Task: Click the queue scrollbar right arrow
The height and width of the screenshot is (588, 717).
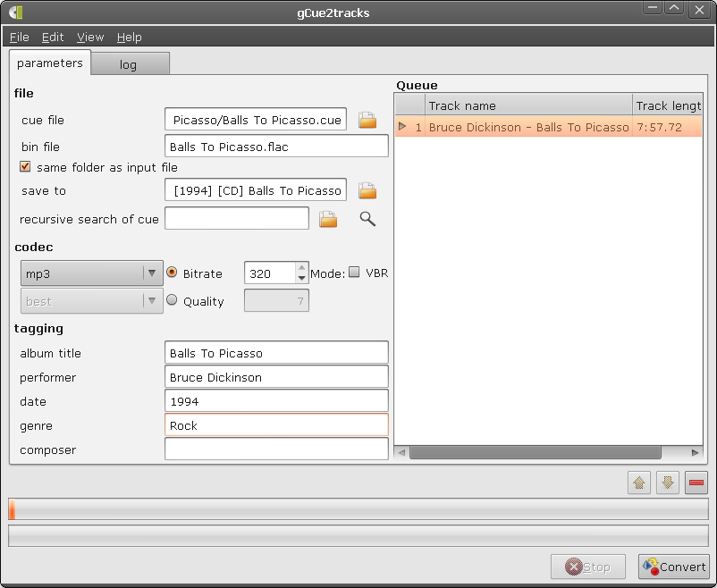Action: point(695,453)
